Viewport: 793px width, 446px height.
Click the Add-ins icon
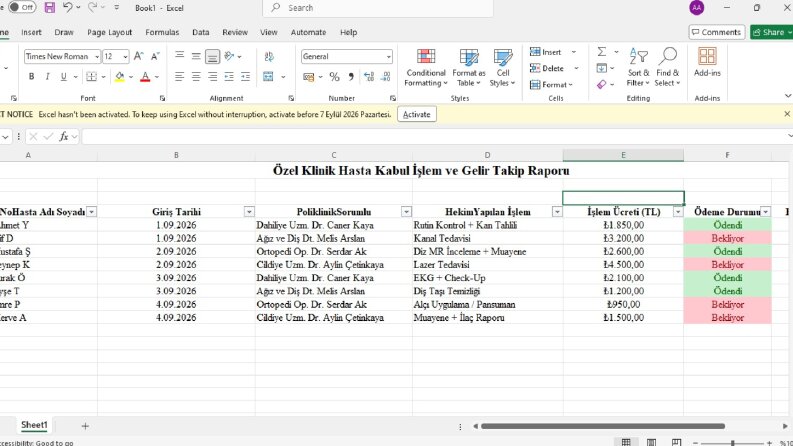point(707,62)
